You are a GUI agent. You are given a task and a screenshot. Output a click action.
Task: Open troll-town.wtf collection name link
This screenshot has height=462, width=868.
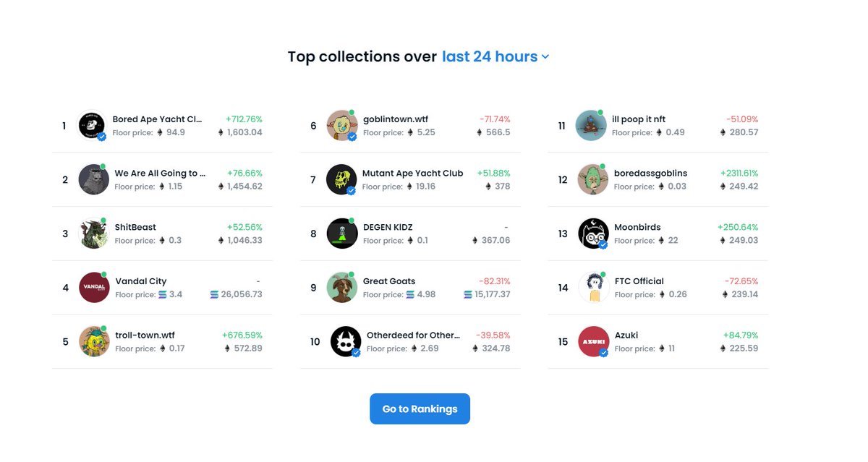tap(145, 335)
